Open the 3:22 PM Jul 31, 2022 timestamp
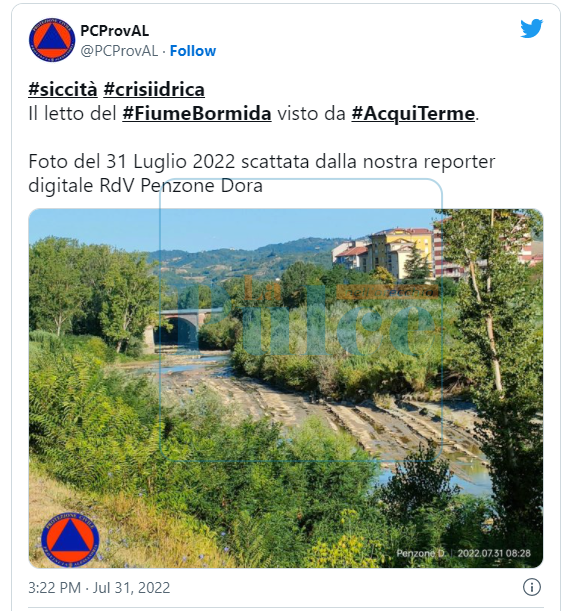The width and height of the screenshot is (573, 611). (99, 588)
